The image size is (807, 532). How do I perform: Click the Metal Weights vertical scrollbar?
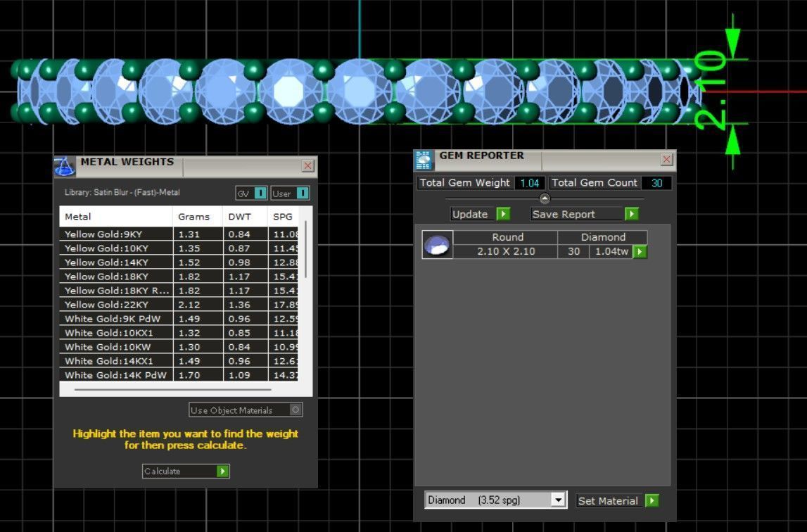click(x=306, y=250)
